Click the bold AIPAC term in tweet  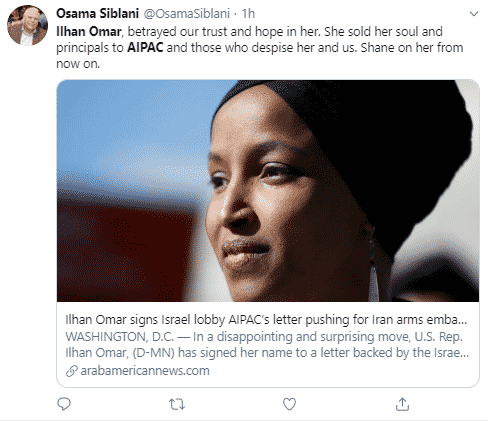click(145, 47)
